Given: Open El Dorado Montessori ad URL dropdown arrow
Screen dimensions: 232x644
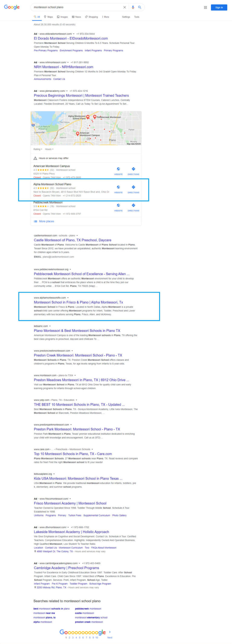Looking at the screenshot, I should (74, 34).
